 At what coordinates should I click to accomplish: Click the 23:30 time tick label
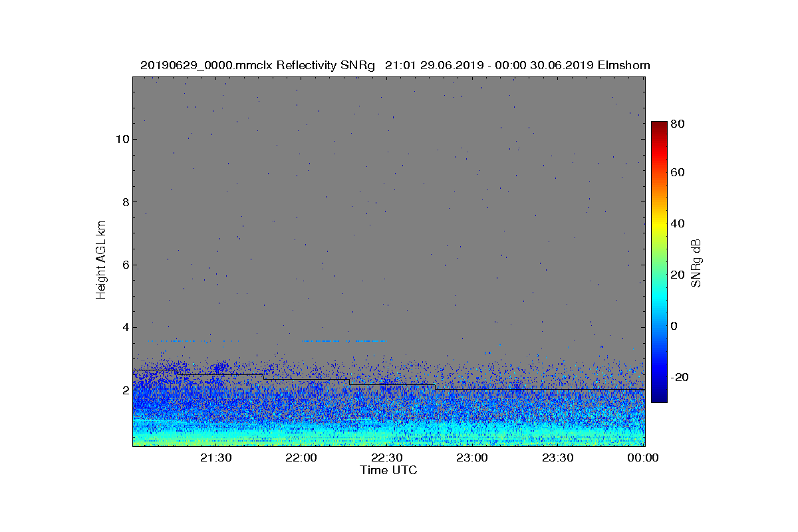[558, 458]
